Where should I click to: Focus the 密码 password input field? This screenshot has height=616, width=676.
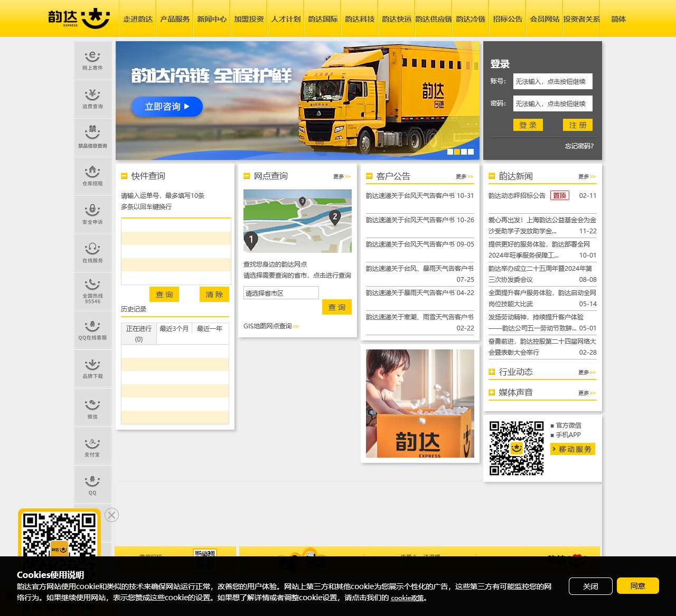[553, 103]
